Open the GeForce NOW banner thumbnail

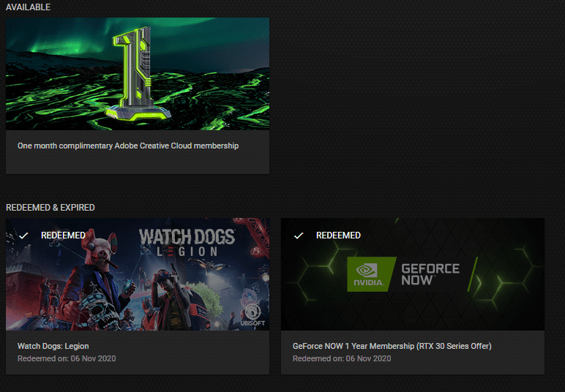(413, 274)
